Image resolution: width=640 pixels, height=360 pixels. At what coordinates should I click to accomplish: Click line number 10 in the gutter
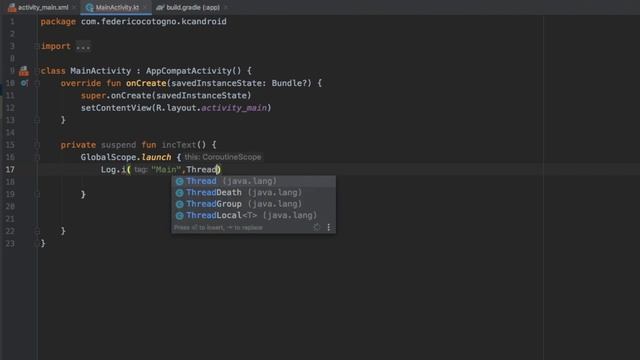click(10, 83)
